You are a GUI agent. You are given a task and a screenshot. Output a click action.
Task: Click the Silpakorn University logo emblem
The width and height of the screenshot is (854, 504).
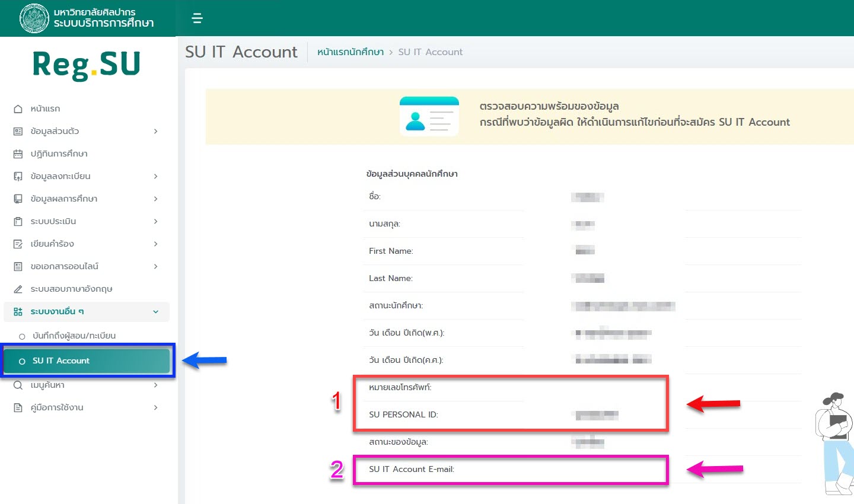[x=34, y=18]
